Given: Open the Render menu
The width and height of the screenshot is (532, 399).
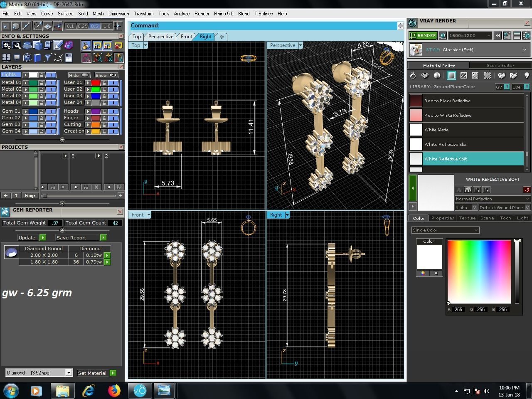Looking at the screenshot, I should [202, 14].
